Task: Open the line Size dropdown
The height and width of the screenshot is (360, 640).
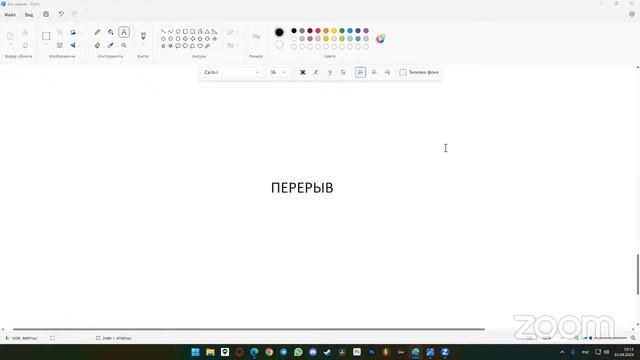Action: click(x=256, y=37)
